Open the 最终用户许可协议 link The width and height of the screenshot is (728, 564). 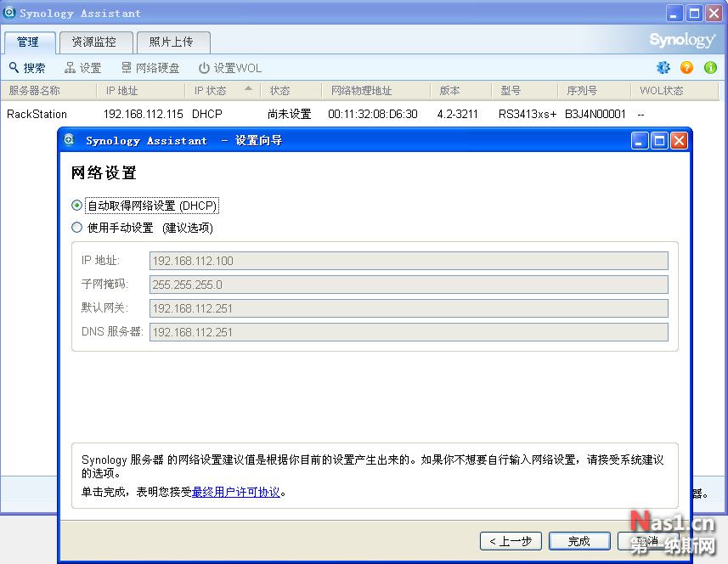[236, 492]
